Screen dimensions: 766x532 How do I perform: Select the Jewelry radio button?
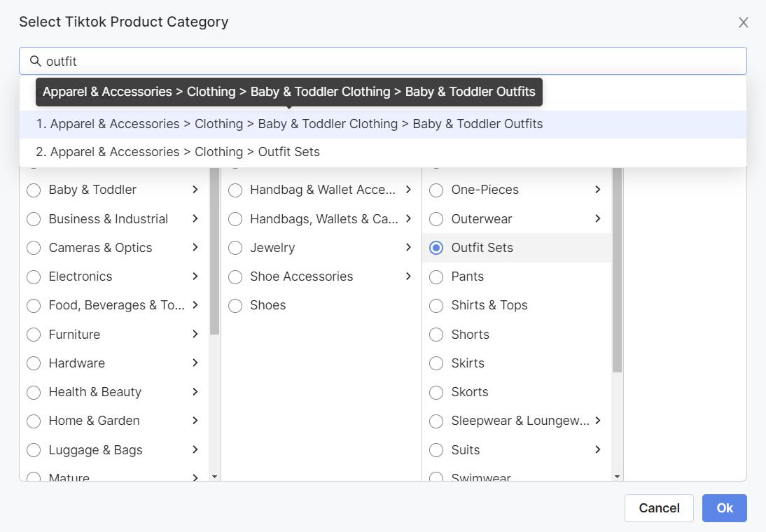[235, 248]
